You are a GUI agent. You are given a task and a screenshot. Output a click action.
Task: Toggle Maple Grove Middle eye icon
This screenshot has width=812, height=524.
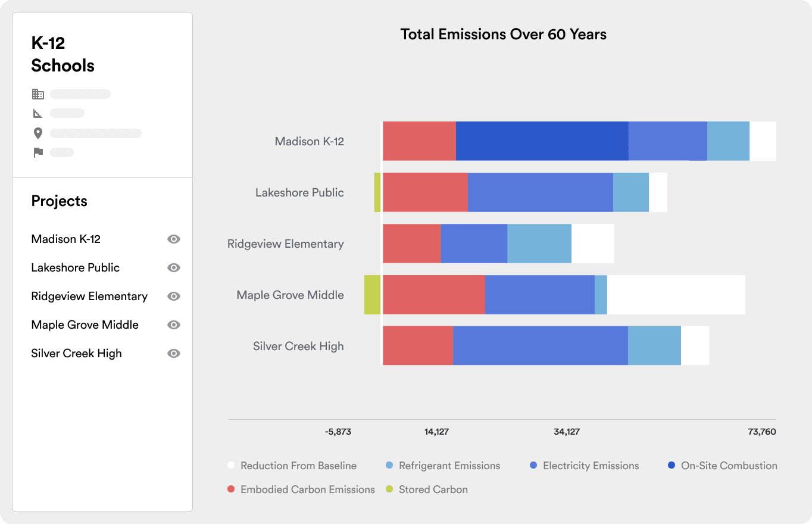(174, 325)
